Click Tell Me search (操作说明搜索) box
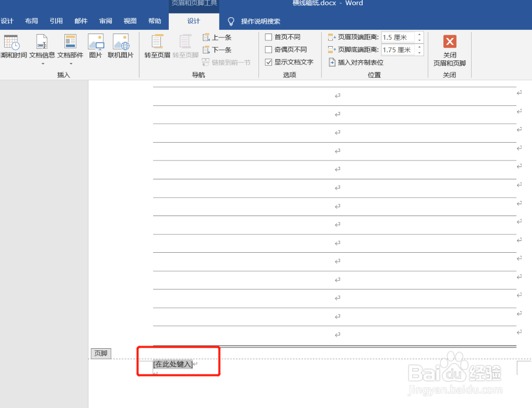The height and width of the screenshot is (408, 532). [260, 22]
